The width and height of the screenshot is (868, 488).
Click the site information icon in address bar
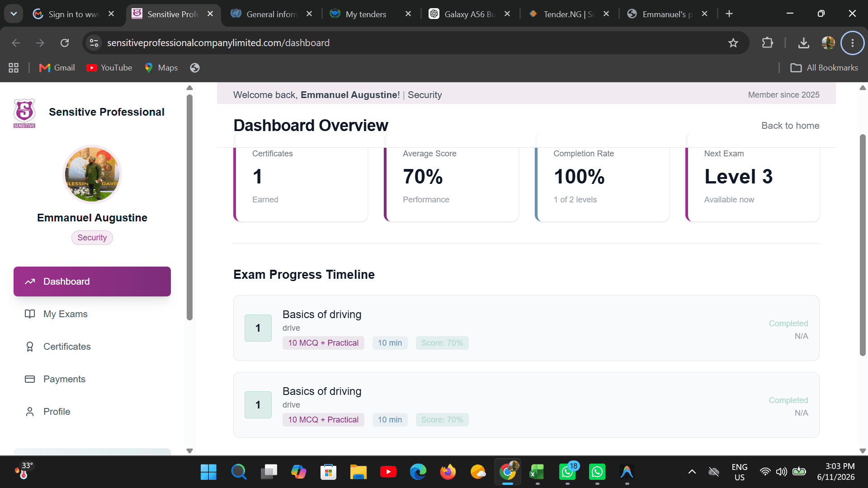point(94,43)
